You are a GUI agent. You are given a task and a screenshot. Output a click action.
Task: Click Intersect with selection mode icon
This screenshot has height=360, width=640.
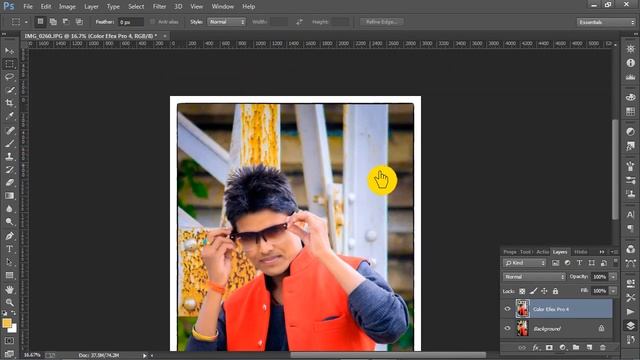pyautogui.click(x=79, y=22)
